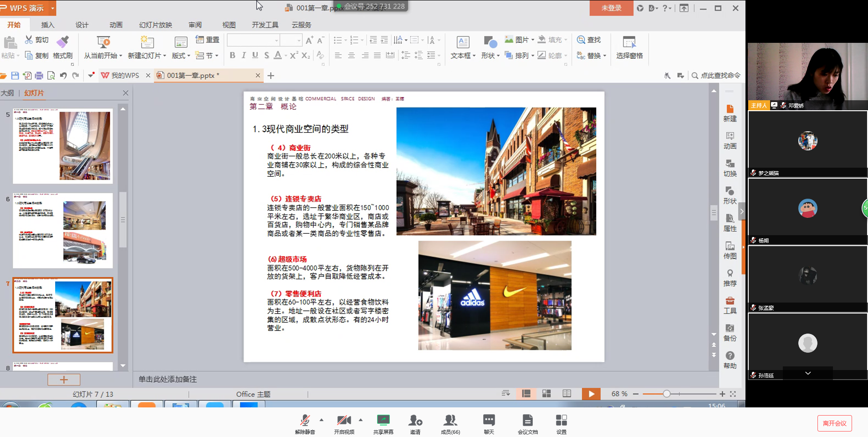Click the zoom slider handle
868x437 pixels.
pyautogui.click(x=667, y=394)
